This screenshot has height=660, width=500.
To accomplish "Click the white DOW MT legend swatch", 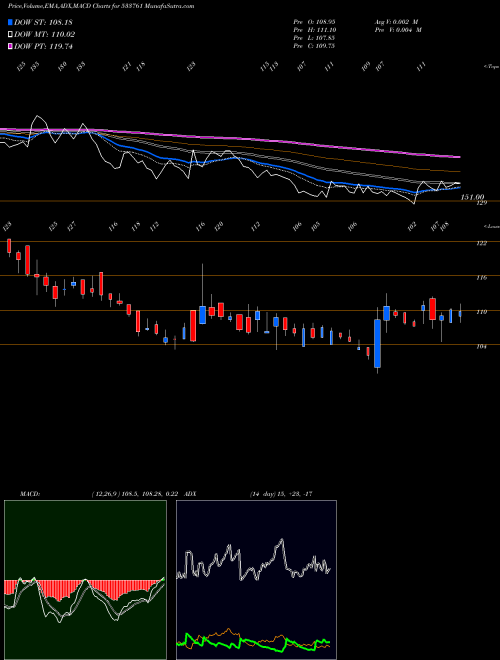I will point(10,34).
